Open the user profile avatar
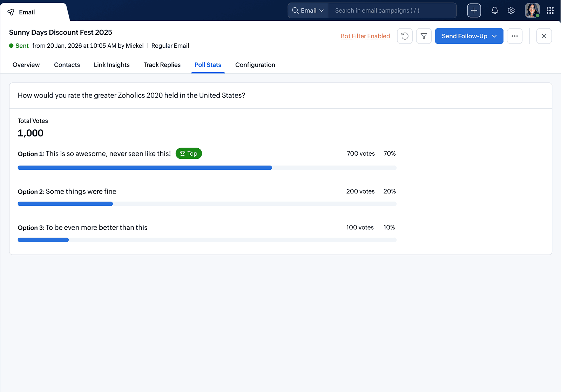Screen dimensions: 561x392 click(532, 11)
